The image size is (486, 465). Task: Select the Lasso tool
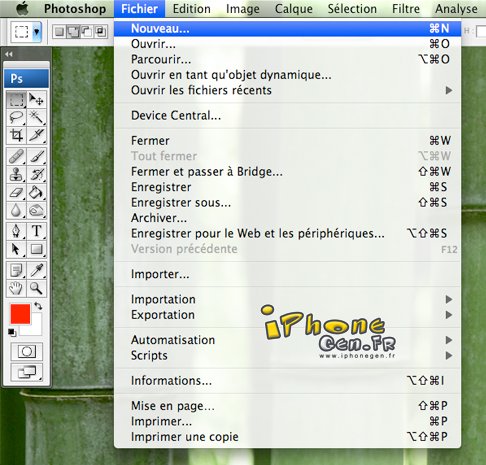tap(16, 117)
